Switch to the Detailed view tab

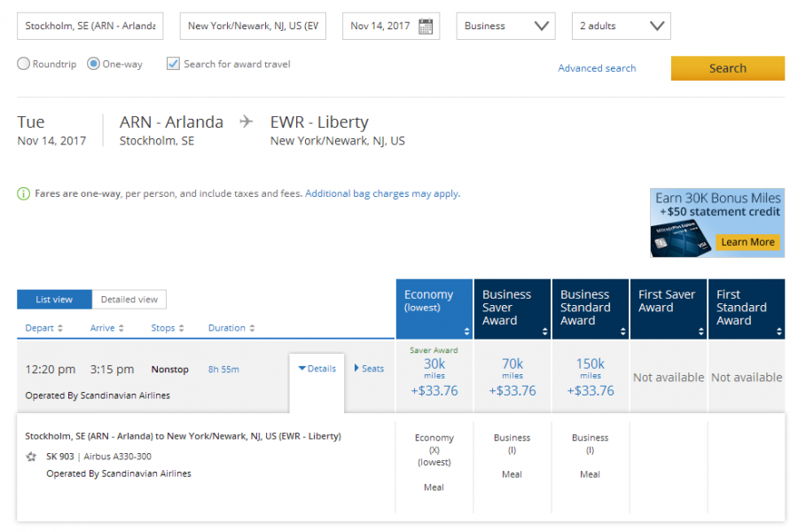pos(129,300)
